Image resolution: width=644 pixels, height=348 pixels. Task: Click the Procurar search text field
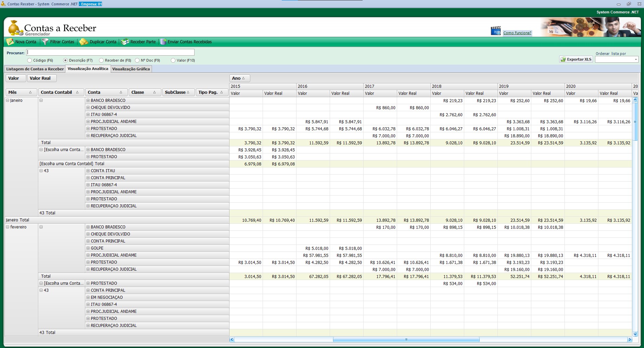coord(111,52)
